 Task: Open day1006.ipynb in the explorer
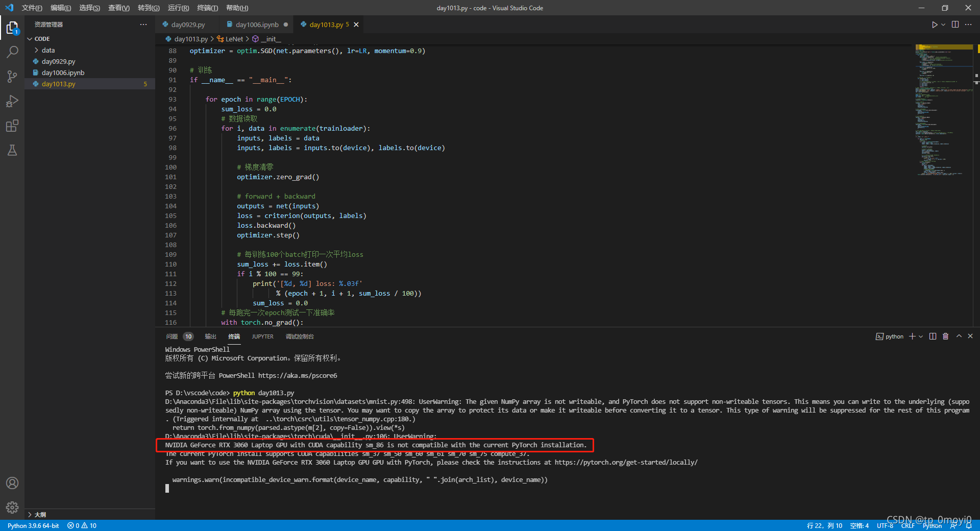pyautogui.click(x=90, y=73)
